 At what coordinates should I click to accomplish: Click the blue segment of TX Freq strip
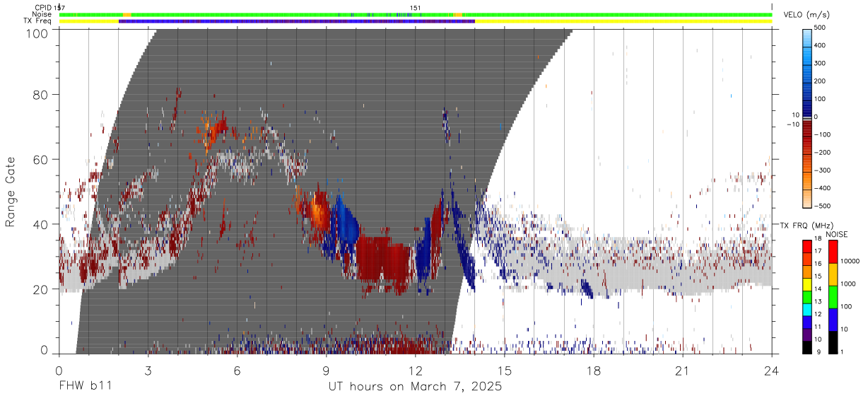click(x=297, y=21)
